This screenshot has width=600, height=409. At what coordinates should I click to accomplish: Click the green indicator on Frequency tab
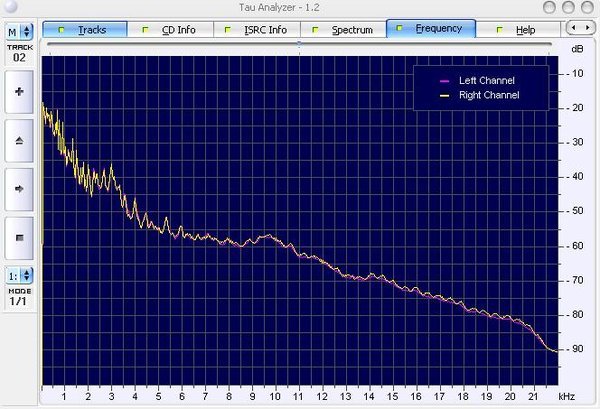(x=399, y=28)
